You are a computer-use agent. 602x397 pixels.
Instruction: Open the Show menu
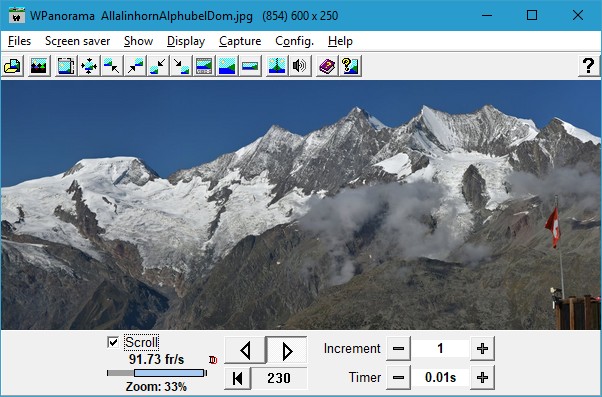[139, 41]
